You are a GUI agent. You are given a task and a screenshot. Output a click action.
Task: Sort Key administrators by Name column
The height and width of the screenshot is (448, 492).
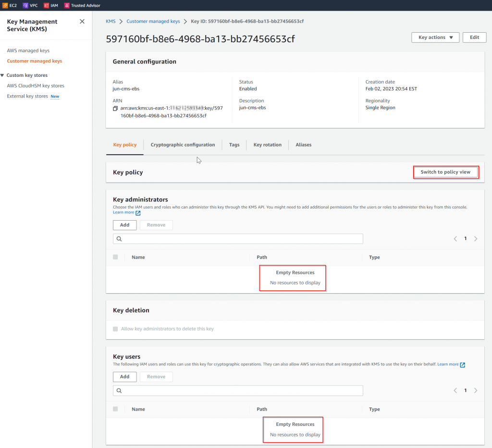click(138, 257)
